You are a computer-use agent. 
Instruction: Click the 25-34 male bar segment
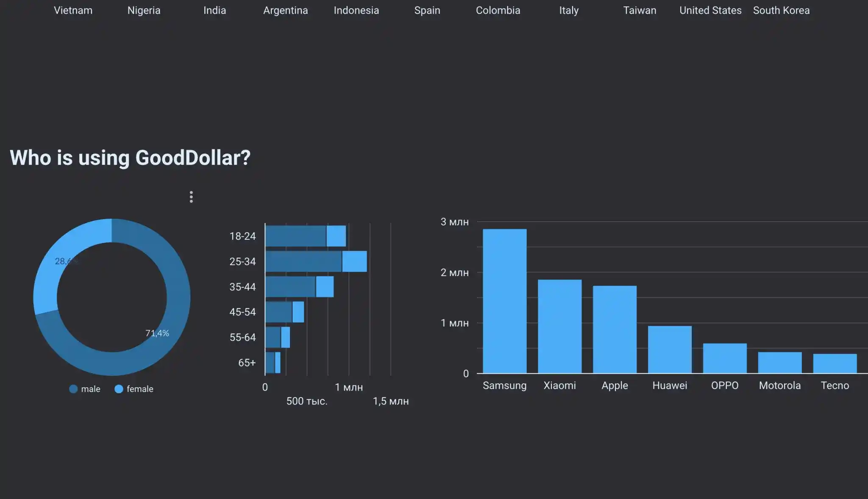tap(303, 261)
